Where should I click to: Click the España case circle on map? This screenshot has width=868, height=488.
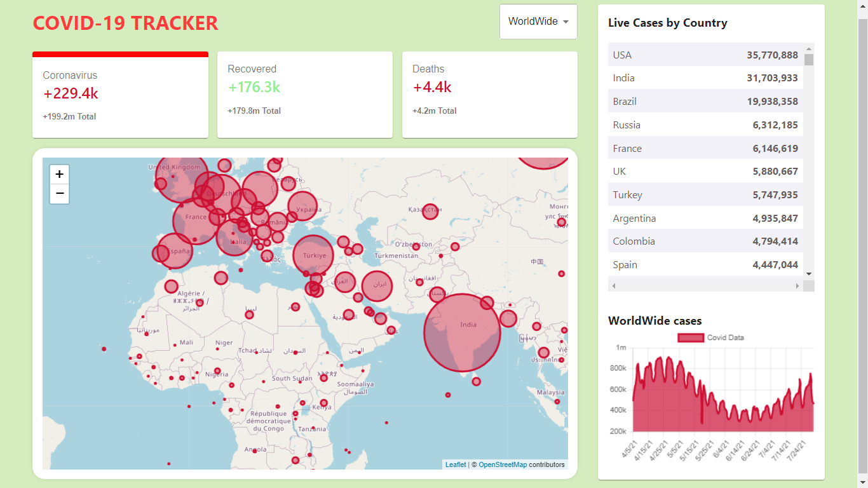pos(175,252)
